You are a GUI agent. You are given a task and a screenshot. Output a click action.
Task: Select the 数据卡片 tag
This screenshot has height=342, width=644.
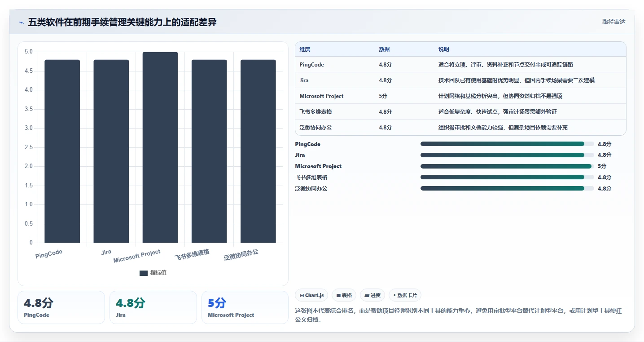click(405, 295)
